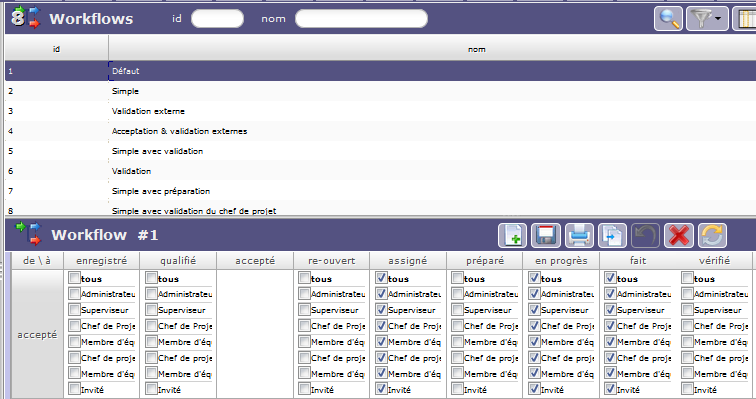Select Acceptation & validation externes row
This screenshot has height=399, width=756.
(x=380, y=131)
